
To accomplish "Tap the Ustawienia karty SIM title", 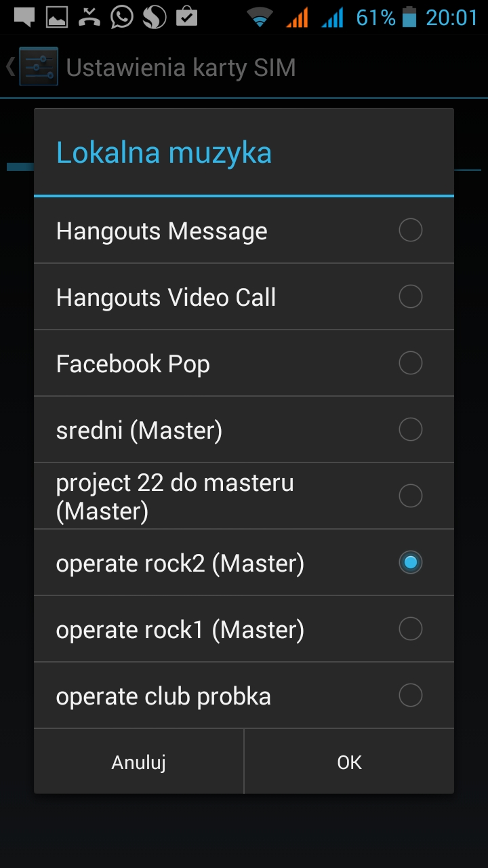I will (x=180, y=68).
